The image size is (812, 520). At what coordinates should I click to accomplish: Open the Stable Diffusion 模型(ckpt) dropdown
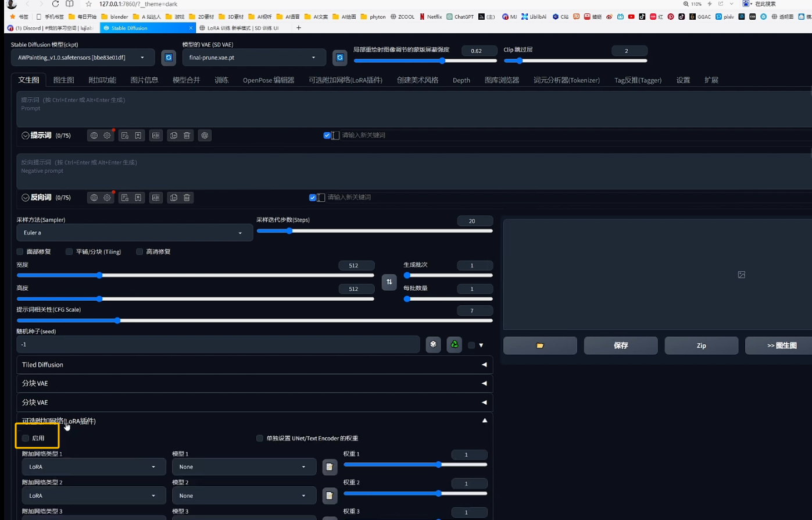[x=83, y=58]
